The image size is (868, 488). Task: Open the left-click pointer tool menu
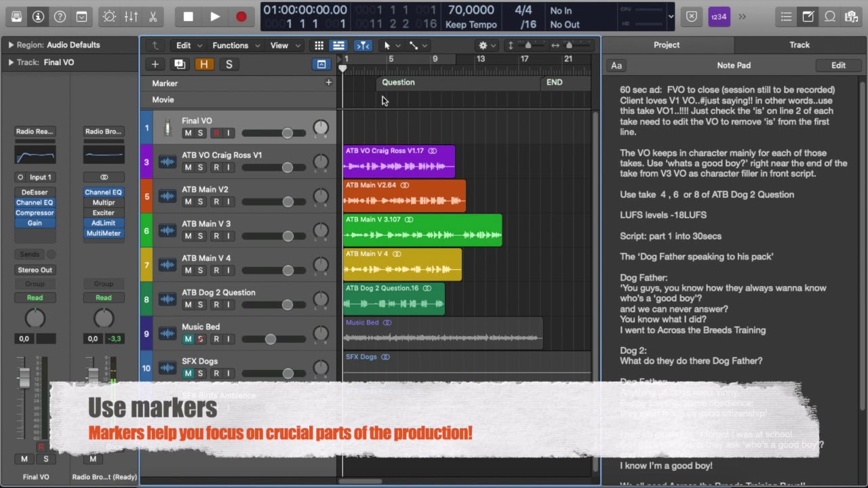point(391,45)
